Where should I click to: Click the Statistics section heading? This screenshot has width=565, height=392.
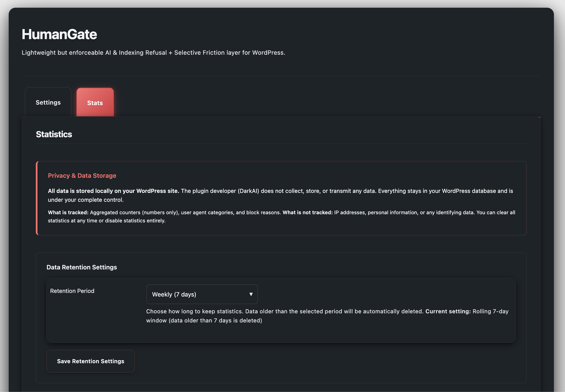pyautogui.click(x=54, y=134)
